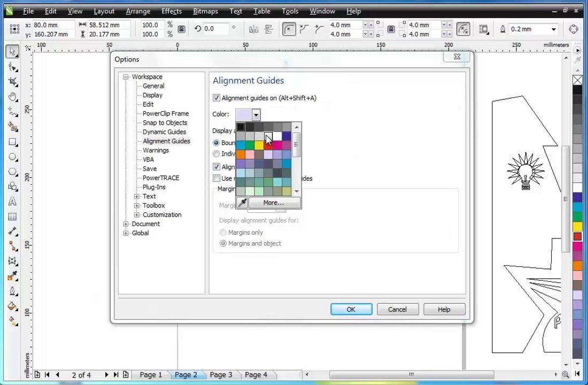This screenshot has width=588, height=385.
Task: Select Snap to Objects in tree
Action: 165,122
